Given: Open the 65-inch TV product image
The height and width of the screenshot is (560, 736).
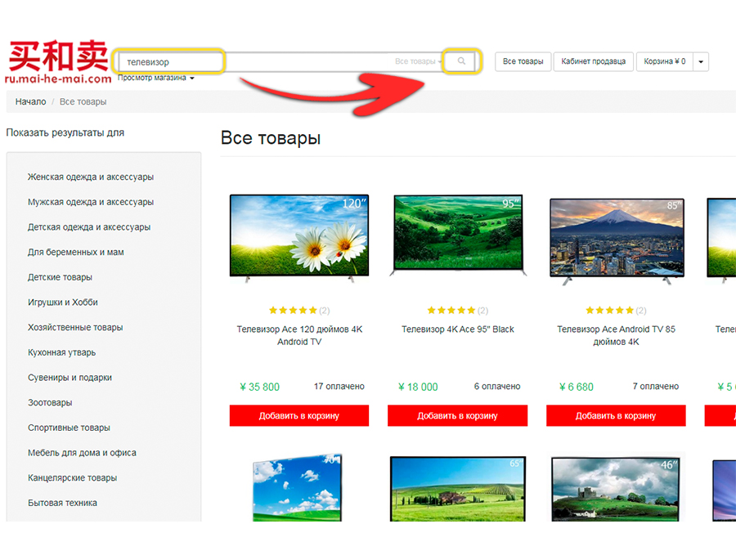Looking at the screenshot, I should click(458, 489).
